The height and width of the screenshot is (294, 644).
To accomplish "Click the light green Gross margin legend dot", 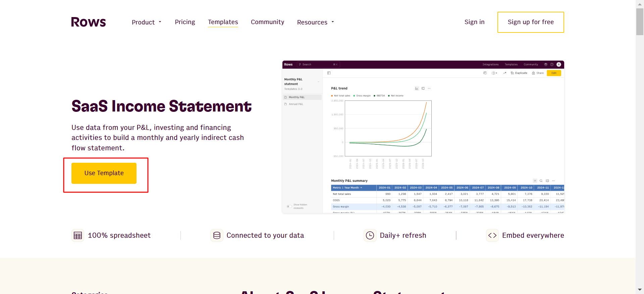I will click(354, 96).
